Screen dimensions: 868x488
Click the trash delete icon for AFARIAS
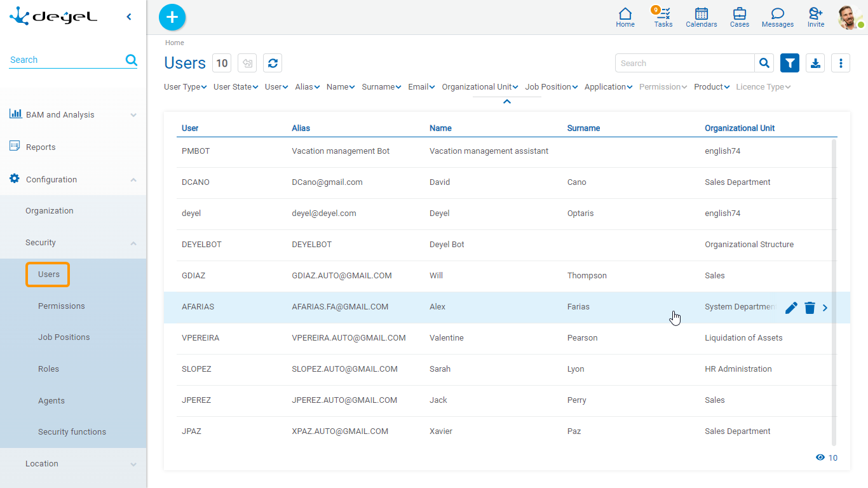(810, 308)
